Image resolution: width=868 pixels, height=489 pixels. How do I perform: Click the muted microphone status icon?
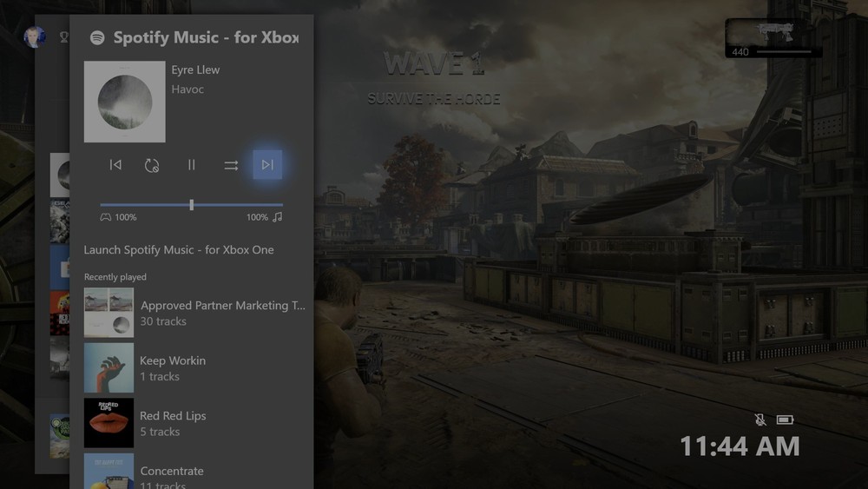[x=760, y=420]
